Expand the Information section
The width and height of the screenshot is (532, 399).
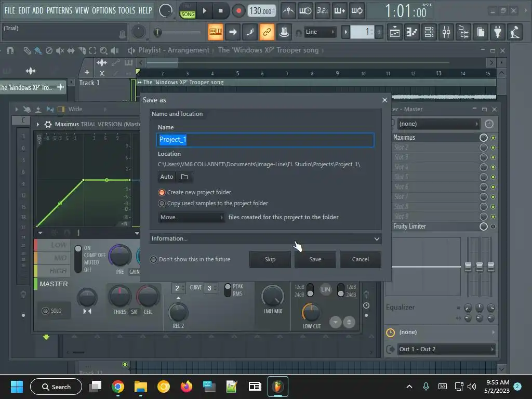point(265,238)
